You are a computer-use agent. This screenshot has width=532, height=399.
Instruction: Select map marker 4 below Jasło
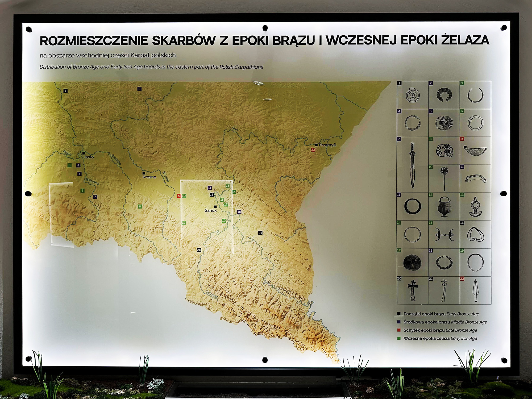pyautogui.click(x=78, y=165)
